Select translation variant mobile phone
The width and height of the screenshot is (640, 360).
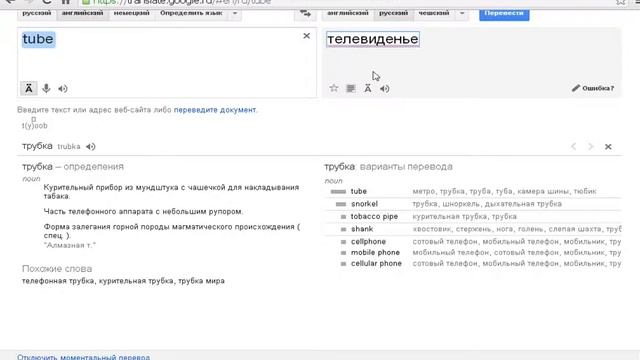(375, 253)
